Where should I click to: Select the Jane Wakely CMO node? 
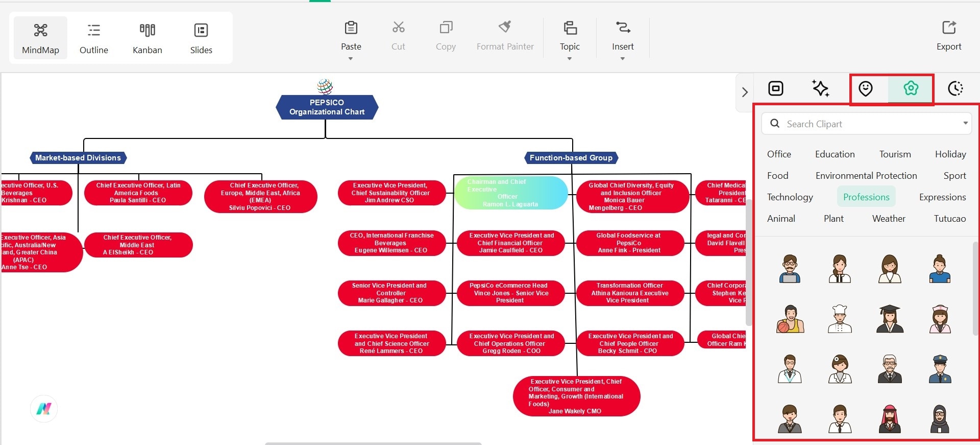click(x=576, y=396)
